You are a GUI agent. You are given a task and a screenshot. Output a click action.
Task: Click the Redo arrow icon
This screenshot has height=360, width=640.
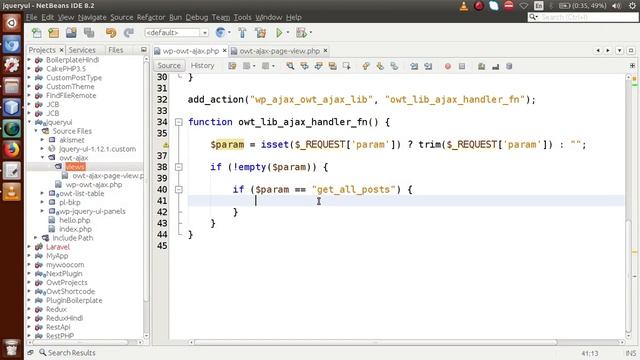pyautogui.click(x=129, y=33)
